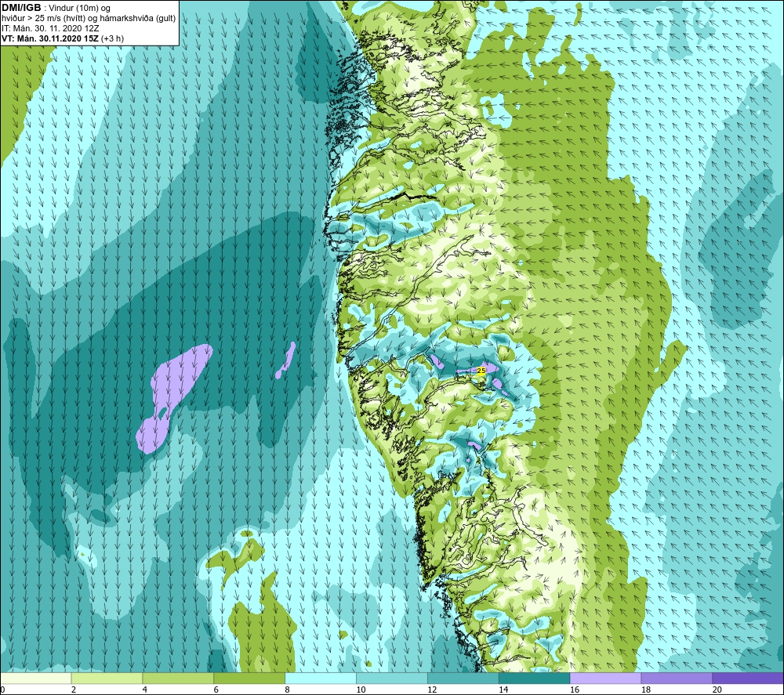The height and width of the screenshot is (695, 784).
Task: Click the 'Vindur (10m) og' legend text
Action: pos(79,9)
